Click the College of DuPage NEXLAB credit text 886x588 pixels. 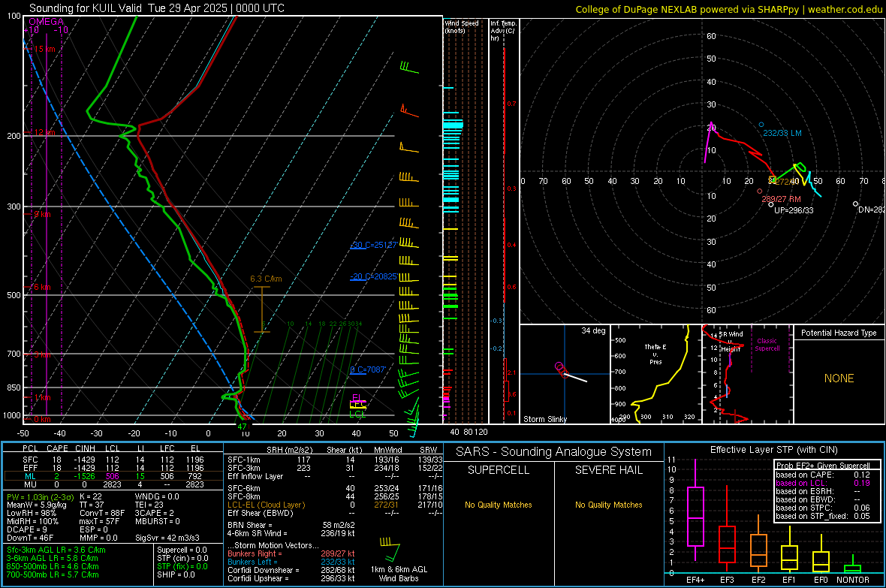pos(728,9)
